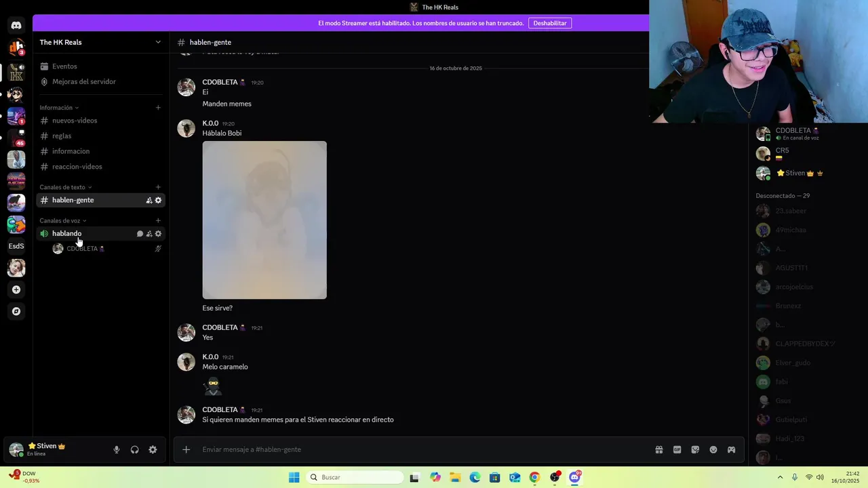Open chat for hablando voice channel
868x488 pixels.
(x=140, y=234)
